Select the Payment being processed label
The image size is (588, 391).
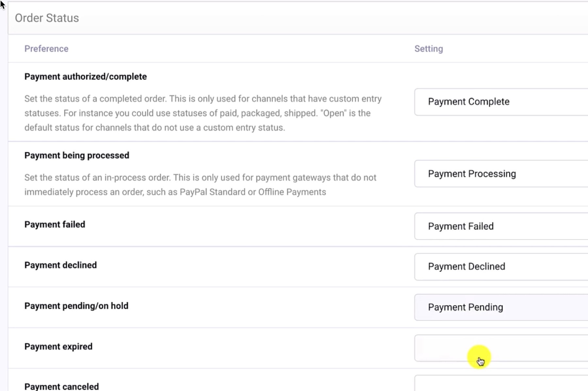tap(76, 155)
